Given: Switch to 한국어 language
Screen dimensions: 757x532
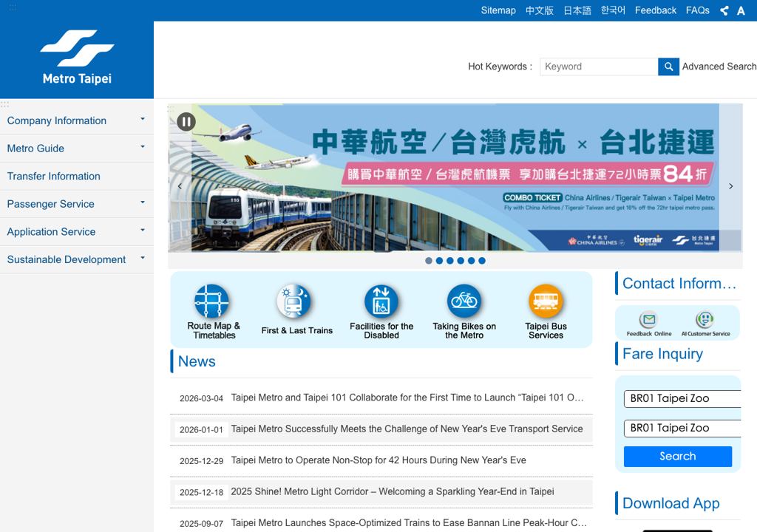Looking at the screenshot, I should 613,10.
